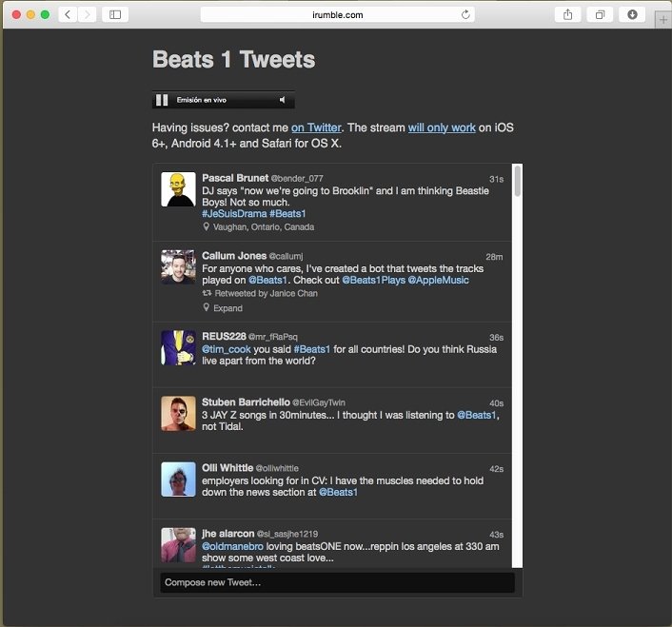Open the Share sheet icon
This screenshot has width=672, height=627.
568,14
